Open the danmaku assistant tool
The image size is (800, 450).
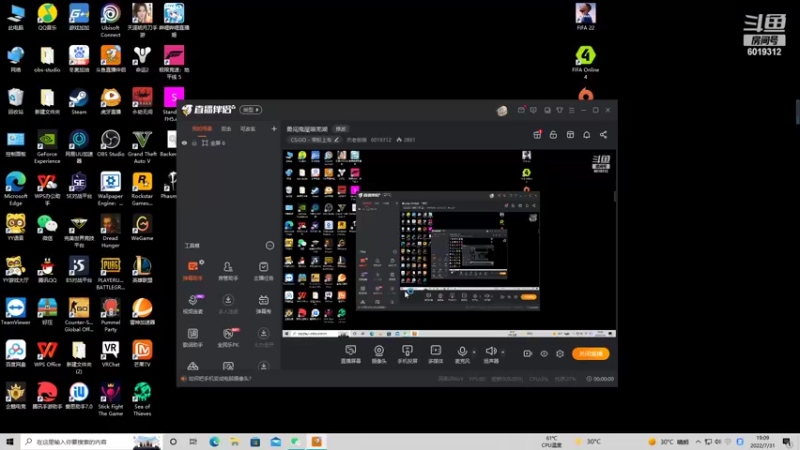(193, 270)
